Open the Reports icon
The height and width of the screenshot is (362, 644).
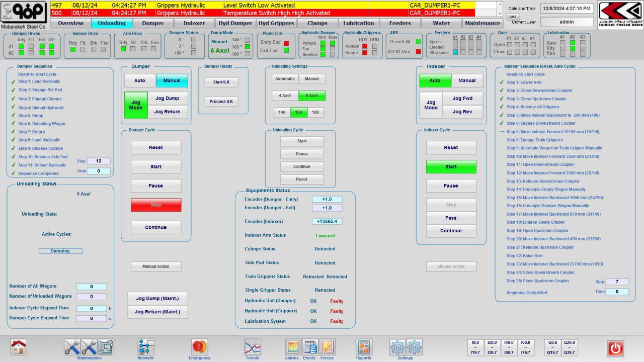pos(364,347)
